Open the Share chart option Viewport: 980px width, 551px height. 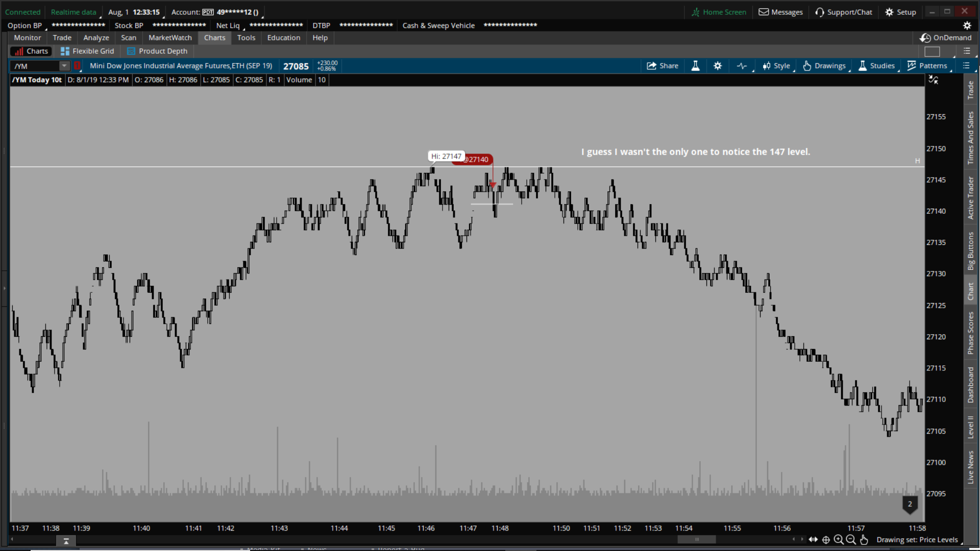click(x=662, y=66)
